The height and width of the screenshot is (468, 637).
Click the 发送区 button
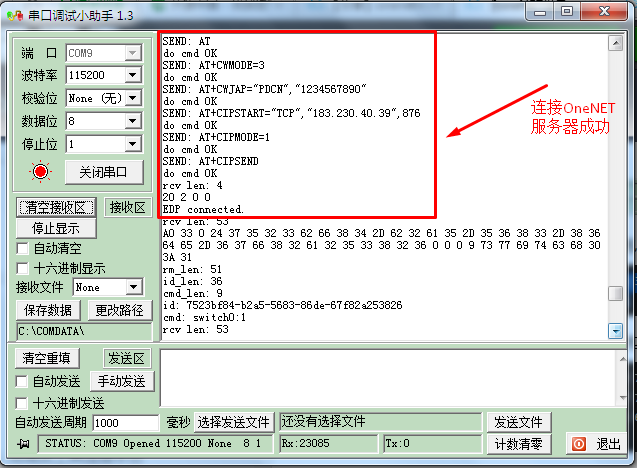(x=127, y=358)
